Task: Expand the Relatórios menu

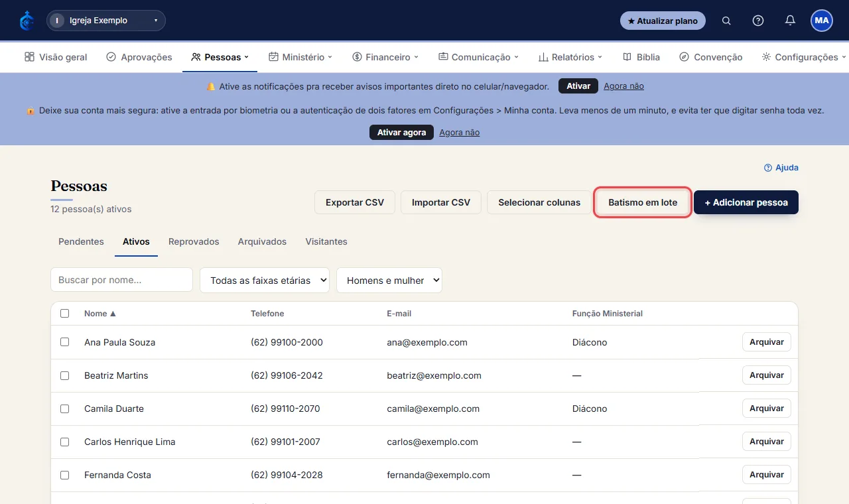Action: (x=570, y=57)
